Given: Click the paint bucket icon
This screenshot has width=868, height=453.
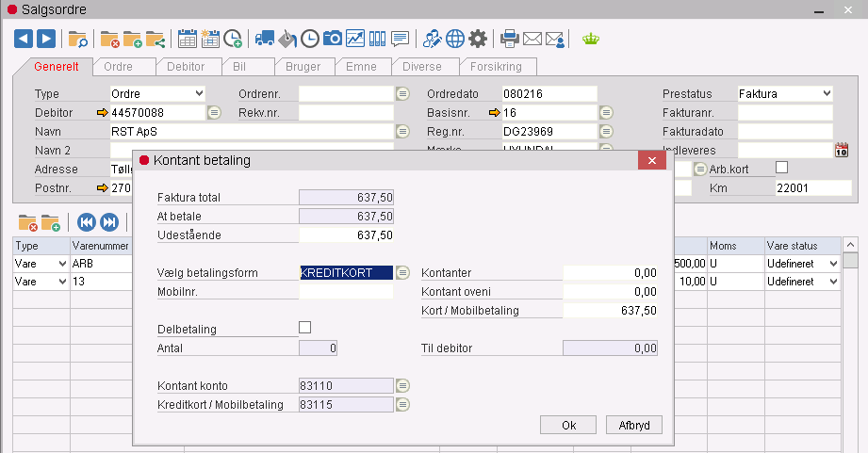Looking at the screenshot, I should click(x=287, y=39).
